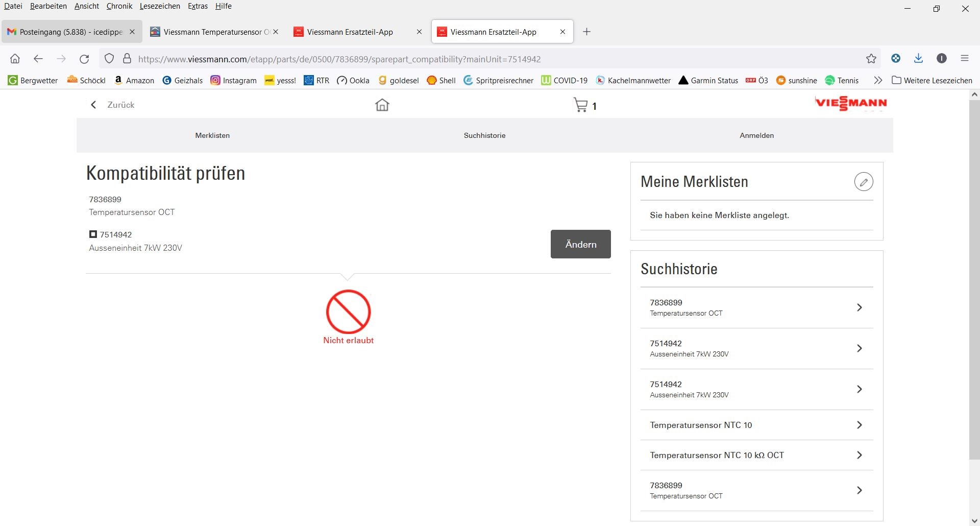
Task: Close the active Viessmann Ersatzteil-App tab
Action: (562, 32)
